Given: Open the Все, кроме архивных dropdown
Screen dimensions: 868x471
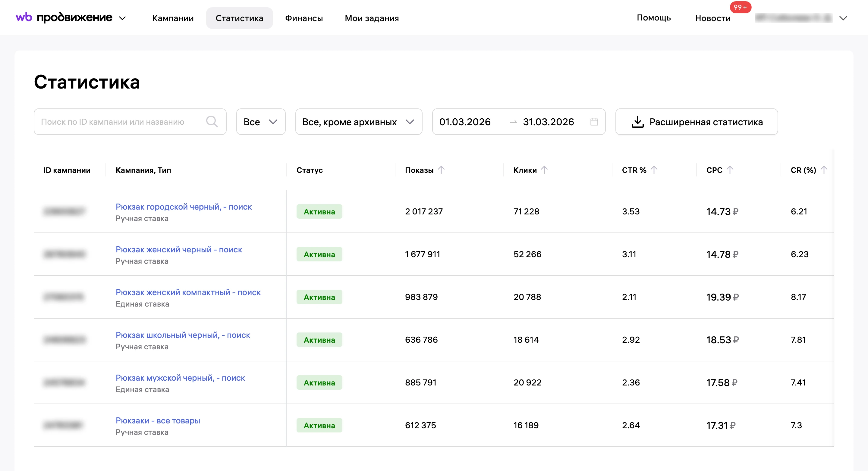Looking at the screenshot, I should (359, 122).
